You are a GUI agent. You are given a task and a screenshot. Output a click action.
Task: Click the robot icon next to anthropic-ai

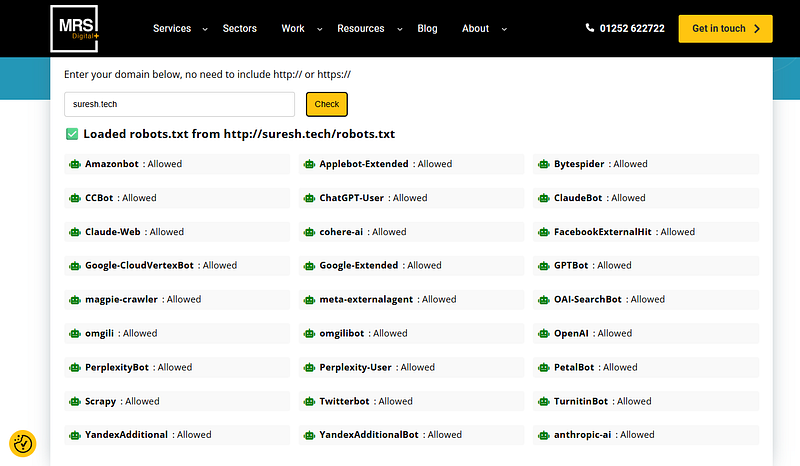(544, 435)
